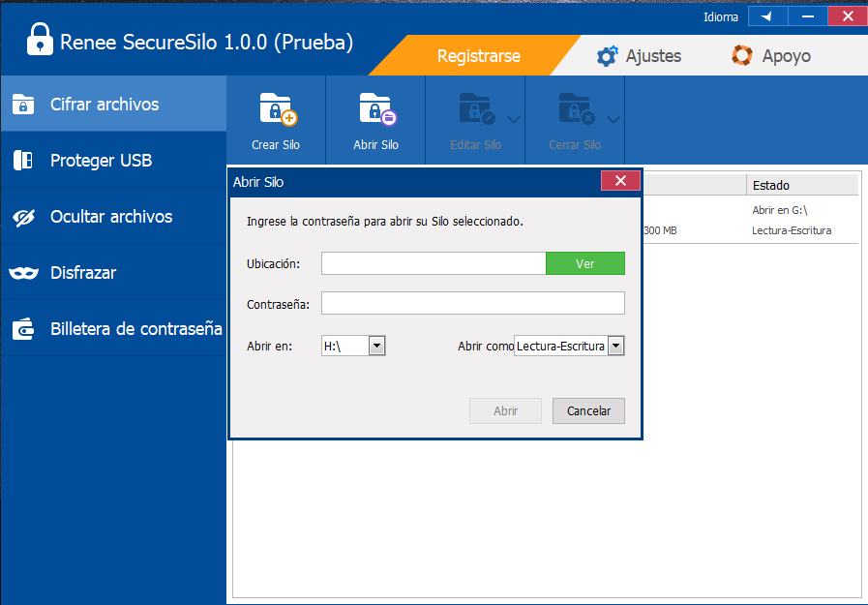Minimize the Renee SecureSilo window
This screenshot has width=868, height=605.
coord(808,16)
